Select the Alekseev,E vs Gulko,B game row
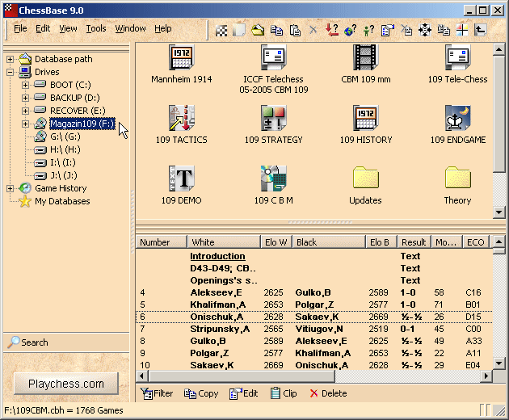 coord(314,292)
